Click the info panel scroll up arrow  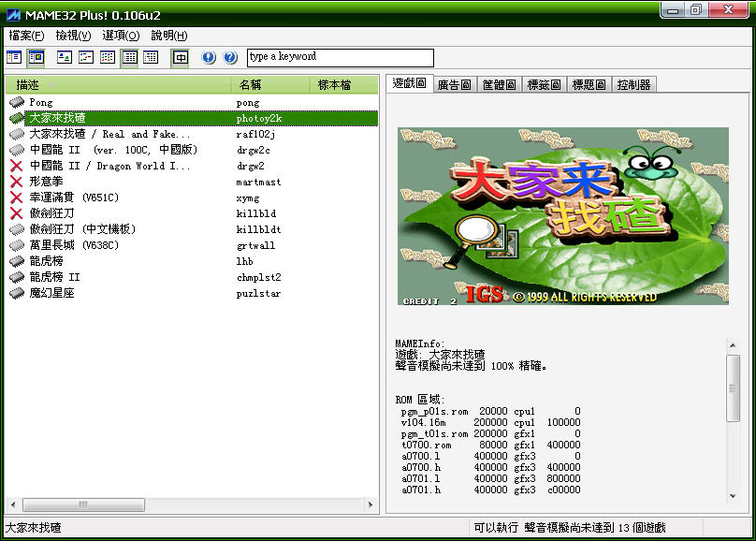(733, 345)
